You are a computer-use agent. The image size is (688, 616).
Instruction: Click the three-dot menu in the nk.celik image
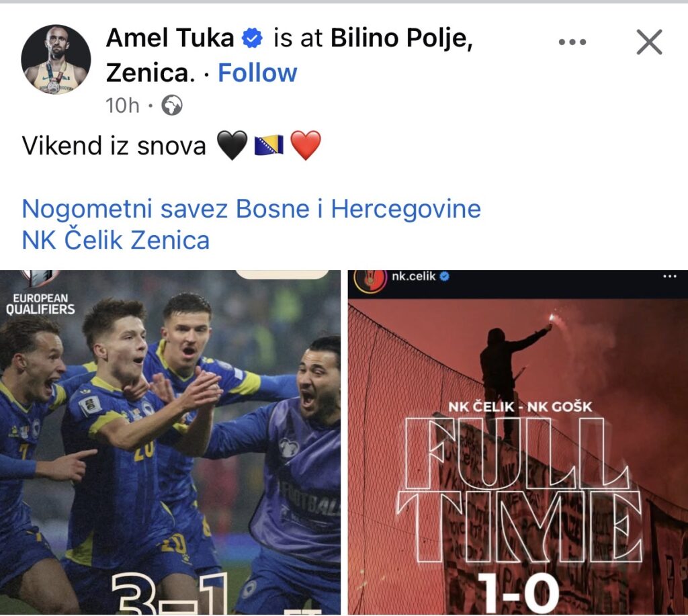(x=670, y=276)
